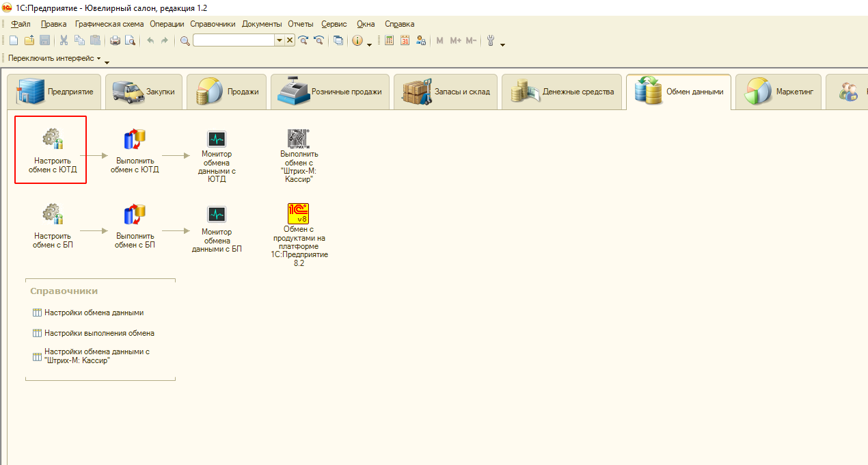
Task: Click the Find previous icon
Action: [x=318, y=41]
